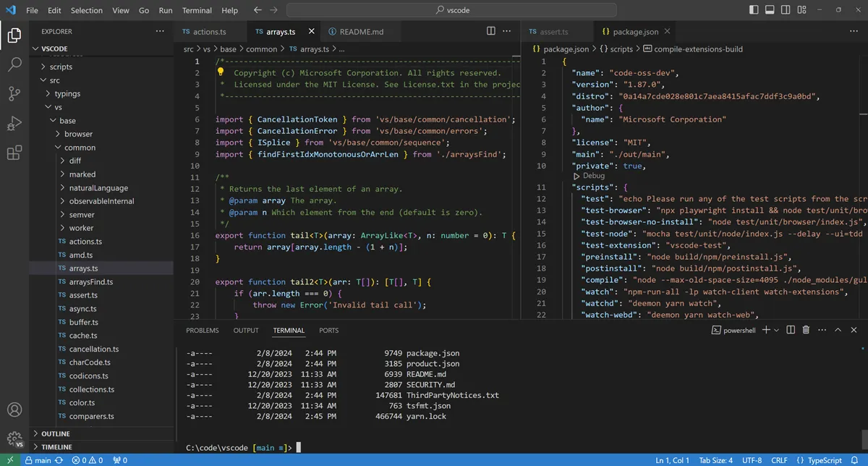Close the package.json editor tab
The image size is (868, 466).
[x=667, y=32]
